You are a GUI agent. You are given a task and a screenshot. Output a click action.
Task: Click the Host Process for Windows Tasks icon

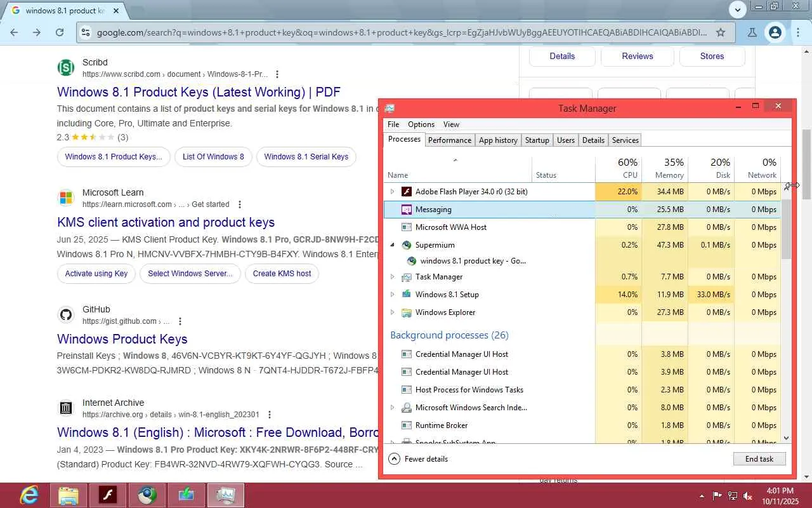coord(407,389)
